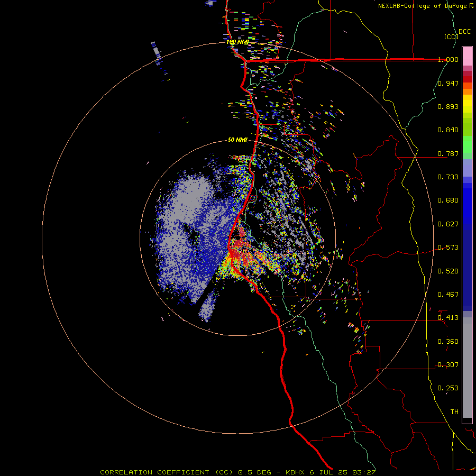Select the 1.000 scale value
The image size is (476, 476).
(x=448, y=59)
